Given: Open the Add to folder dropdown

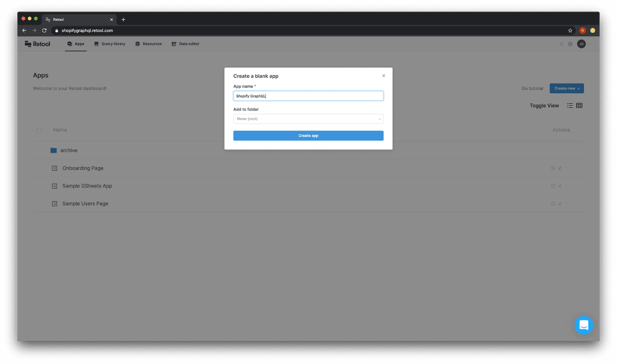Looking at the screenshot, I should tap(308, 119).
